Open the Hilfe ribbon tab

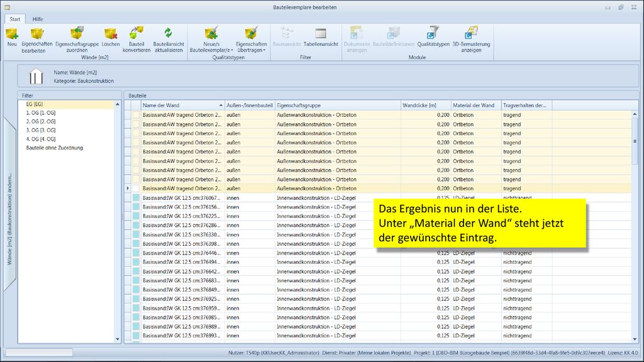coord(38,19)
